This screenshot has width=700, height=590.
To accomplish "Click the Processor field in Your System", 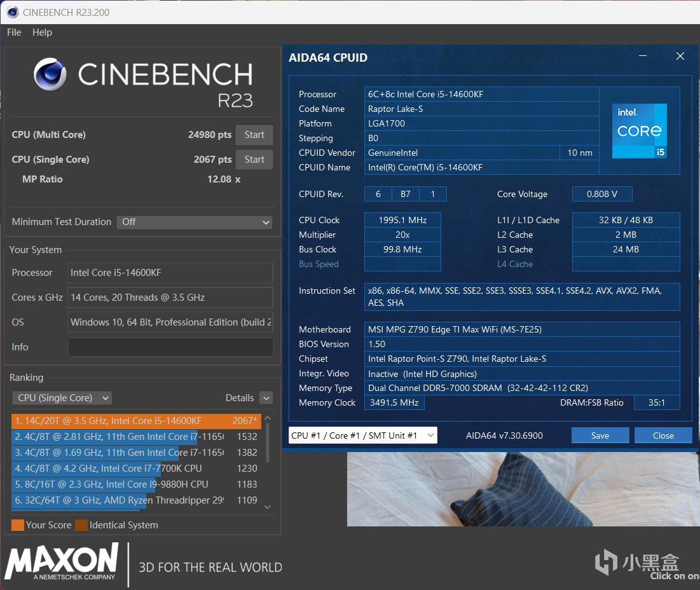I will coord(170,273).
